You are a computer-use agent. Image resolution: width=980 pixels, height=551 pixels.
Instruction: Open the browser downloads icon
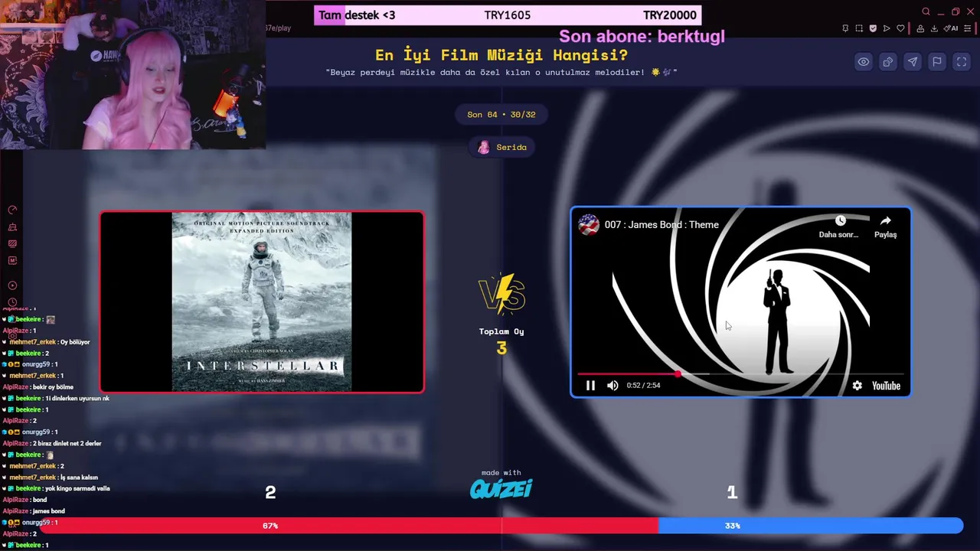point(934,28)
